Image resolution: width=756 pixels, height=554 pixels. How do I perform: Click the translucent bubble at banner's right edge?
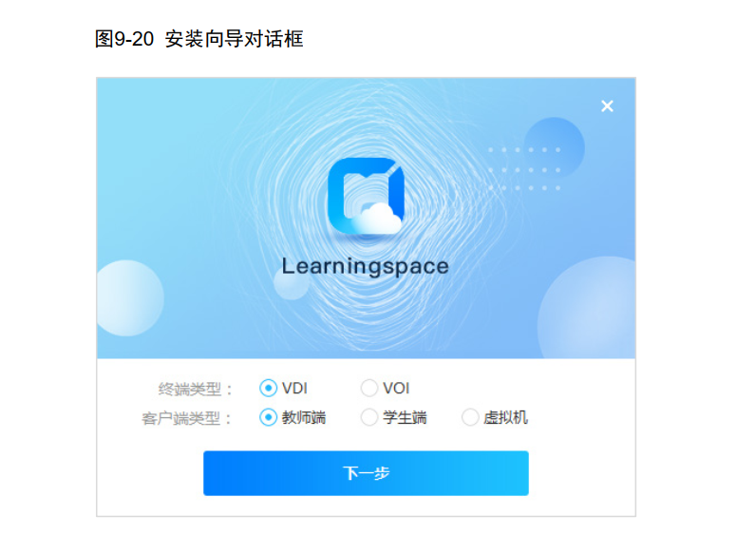pos(586,307)
